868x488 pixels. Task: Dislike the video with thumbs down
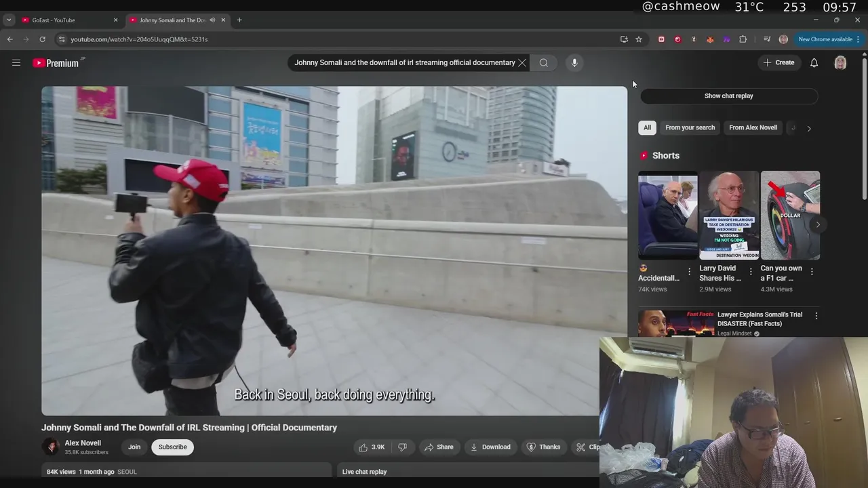click(x=403, y=447)
